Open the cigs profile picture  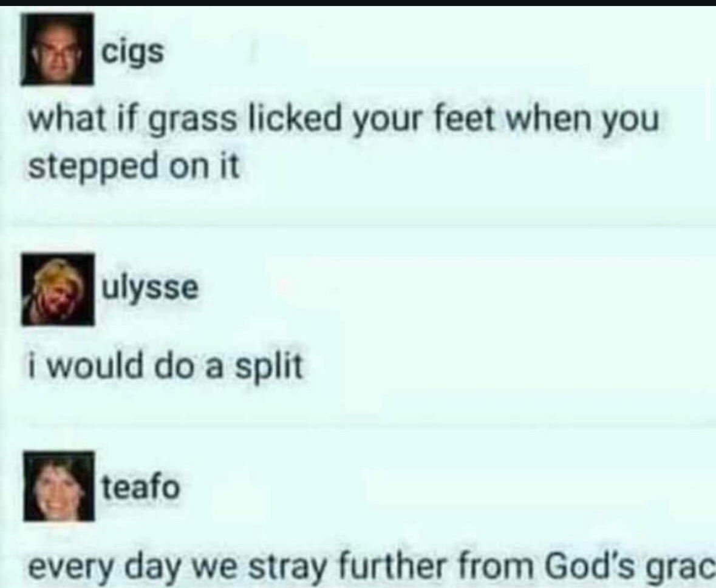coord(56,49)
